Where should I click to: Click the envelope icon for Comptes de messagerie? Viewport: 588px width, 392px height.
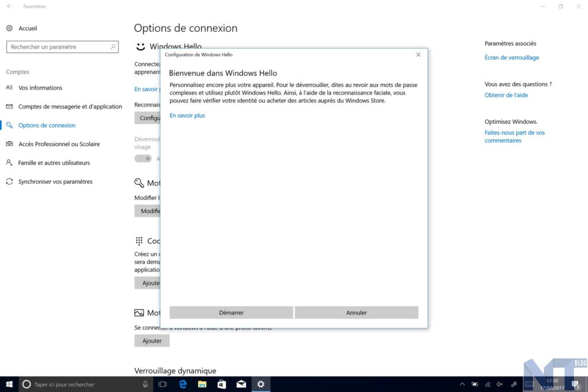click(x=9, y=106)
